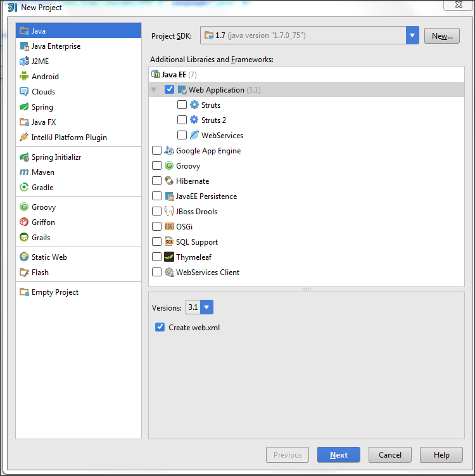Click the Clouds speech bubble icon
The image size is (475, 476).
24,91
